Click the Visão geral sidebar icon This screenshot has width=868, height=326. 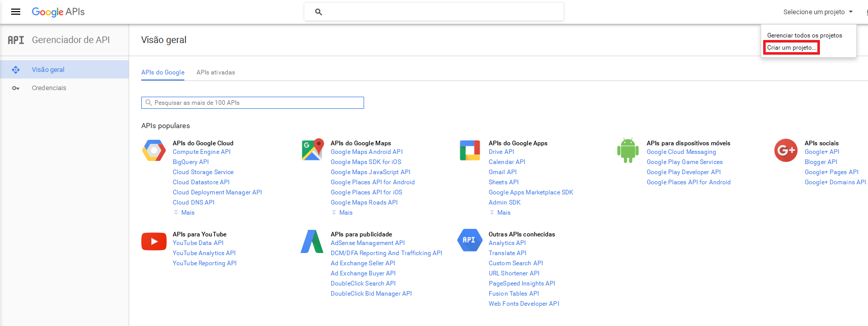[x=16, y=70]
